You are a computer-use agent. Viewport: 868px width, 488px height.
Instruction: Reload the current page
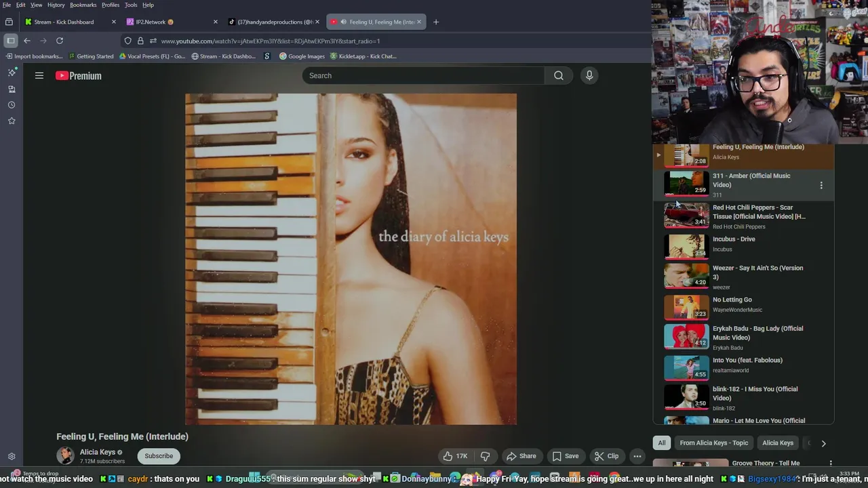[60, 41]
